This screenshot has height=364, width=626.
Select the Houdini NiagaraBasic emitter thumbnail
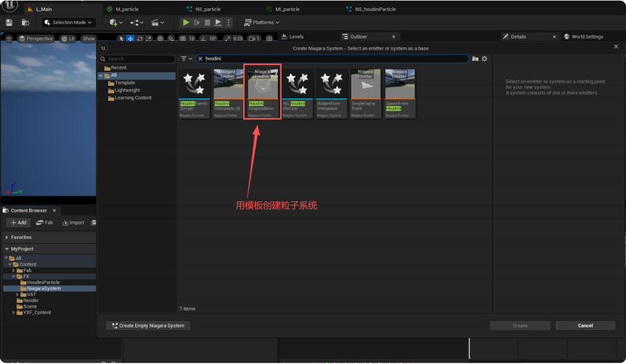pos(262,93)
